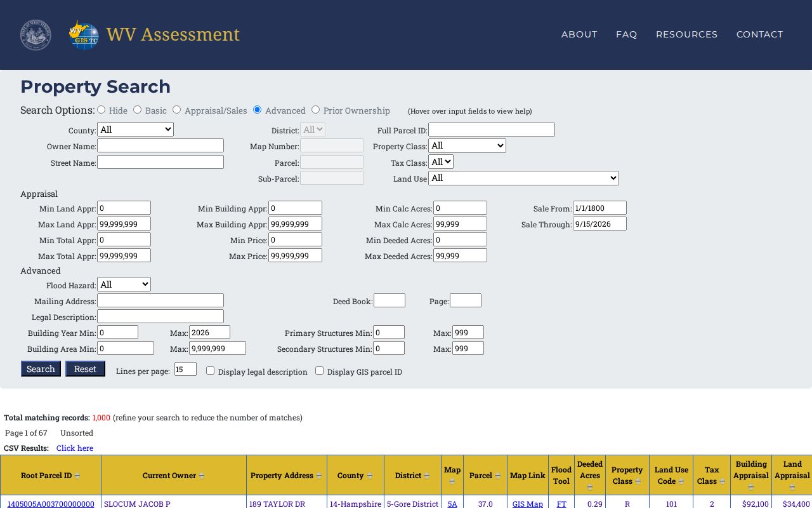Click the West Virginia state seal logo

[x=36, y=35]
